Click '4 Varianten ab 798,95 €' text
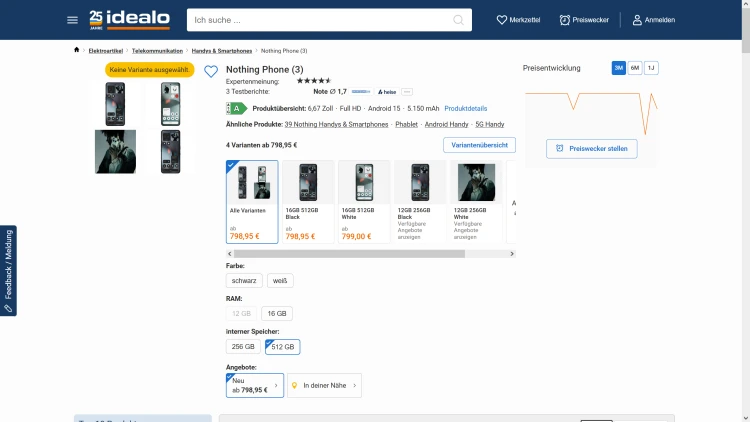The height and width of the screenshot is (422, 750). pos(261,145)
